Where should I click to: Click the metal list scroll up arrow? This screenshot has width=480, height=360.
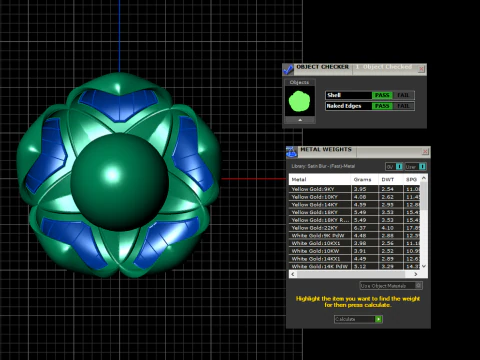(x=424, y=178)
